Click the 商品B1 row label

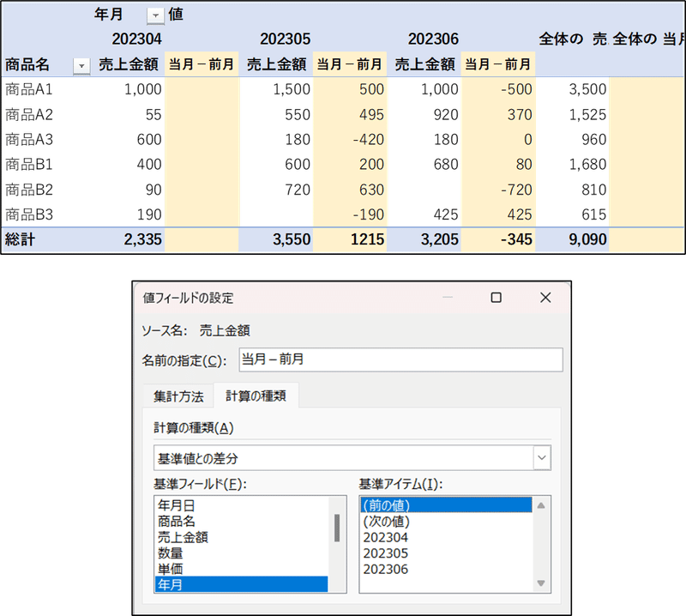pos(29,165)
